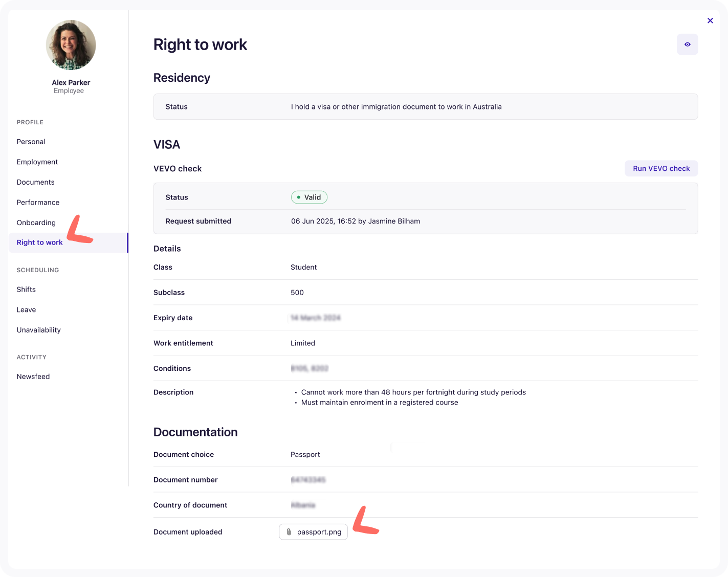
Task: Open the Documents section
Action: (35, 182)
